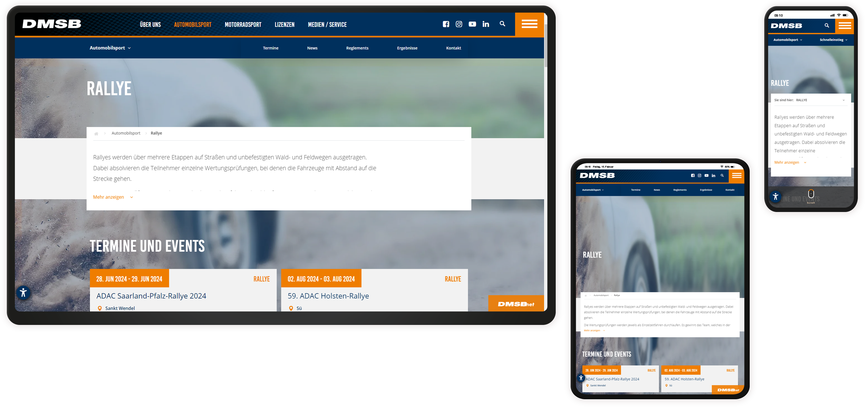Open the orange hamburger menu icon
Viewport: 868px width, 407px height.
click(529, 24)
